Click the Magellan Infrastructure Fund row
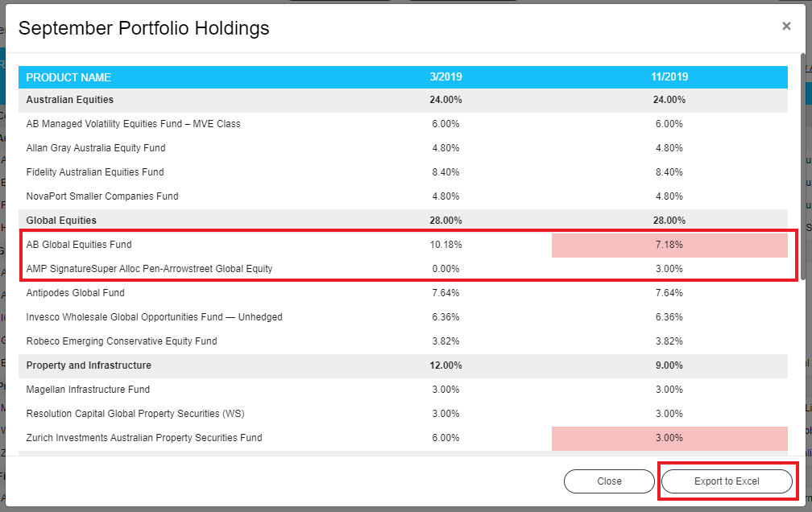Viewport: 812px width, 512px height. [88, 390]
